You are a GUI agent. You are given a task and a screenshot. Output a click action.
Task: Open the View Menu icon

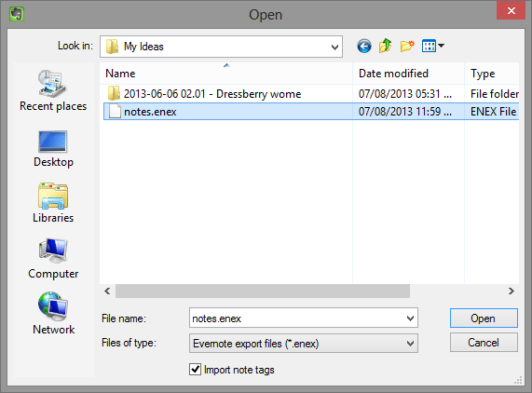click(433, 46)
